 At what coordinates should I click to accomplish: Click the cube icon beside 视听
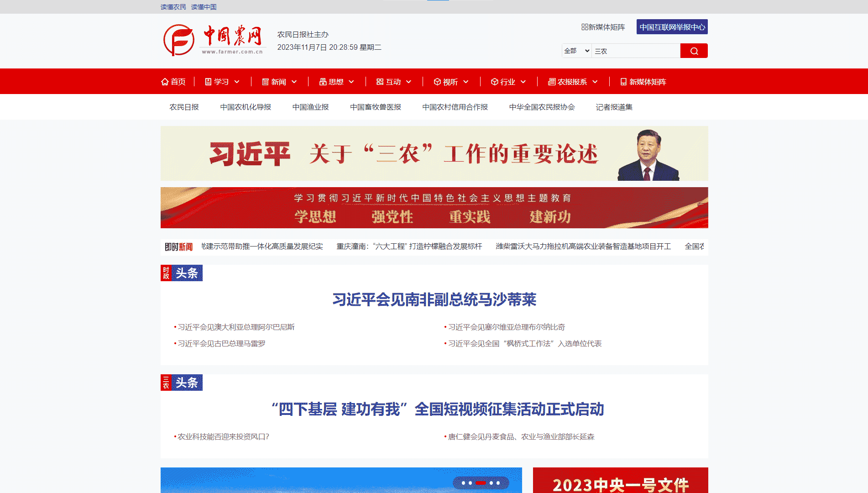pyautogui.click(x=437, y=82)
